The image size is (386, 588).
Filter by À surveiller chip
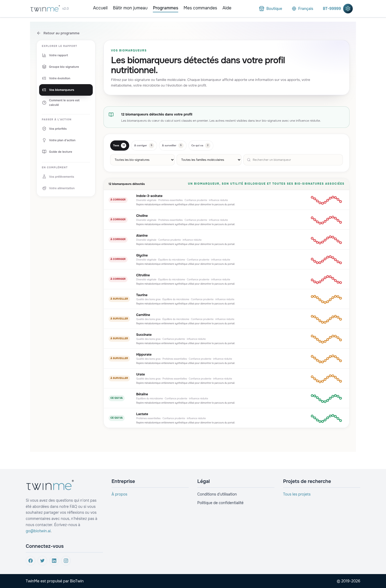pyautogui.click(x=173, y=146)
